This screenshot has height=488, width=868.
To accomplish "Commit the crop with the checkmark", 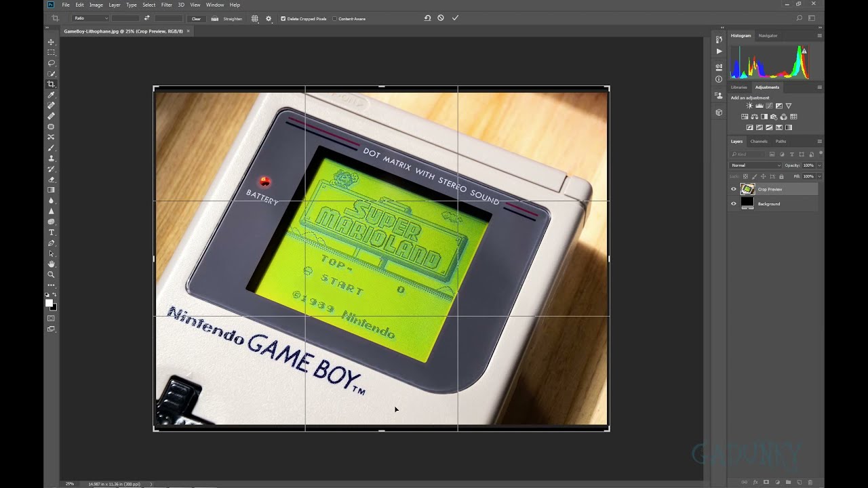I will [455, 18].
